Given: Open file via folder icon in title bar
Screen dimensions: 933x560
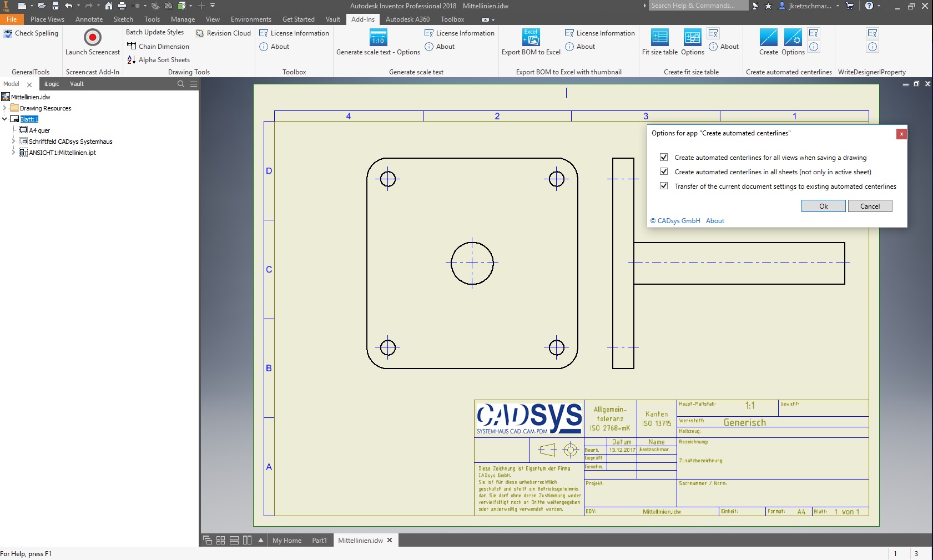Looking at the screenshot, I should 42,6.
